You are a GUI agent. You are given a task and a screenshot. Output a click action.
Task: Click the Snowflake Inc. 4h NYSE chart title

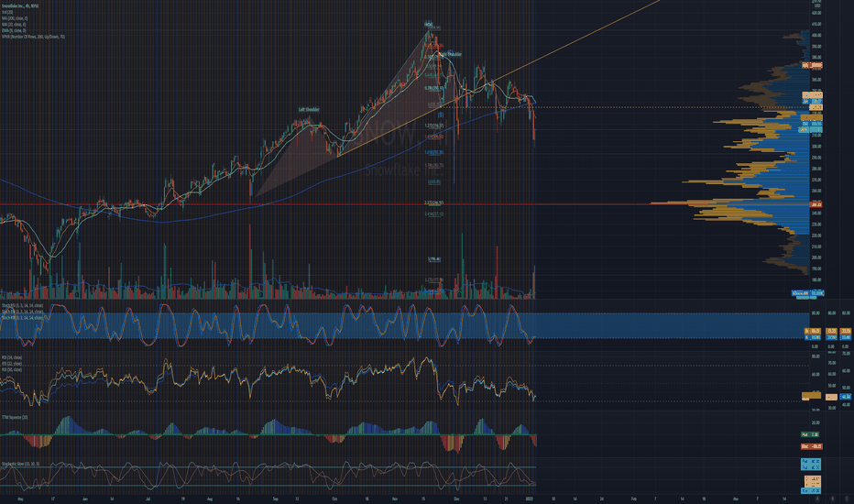(x=19, y=6)
